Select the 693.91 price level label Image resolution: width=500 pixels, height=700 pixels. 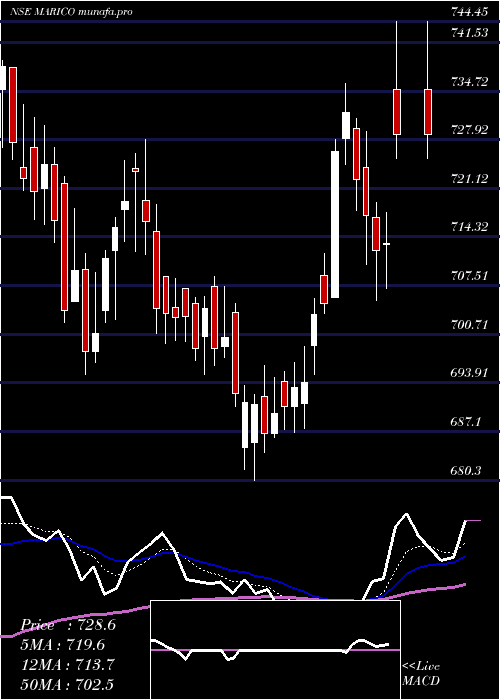[469, 373]
